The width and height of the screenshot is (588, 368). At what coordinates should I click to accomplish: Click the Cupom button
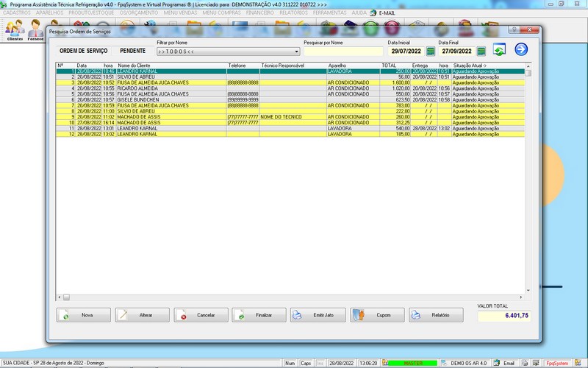[x=377, y=315]
